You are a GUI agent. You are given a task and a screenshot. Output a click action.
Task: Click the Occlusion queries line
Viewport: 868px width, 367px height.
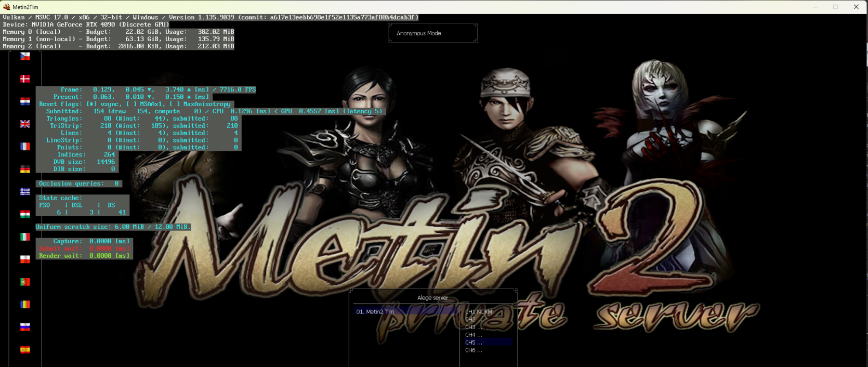(x=79, y=183)
